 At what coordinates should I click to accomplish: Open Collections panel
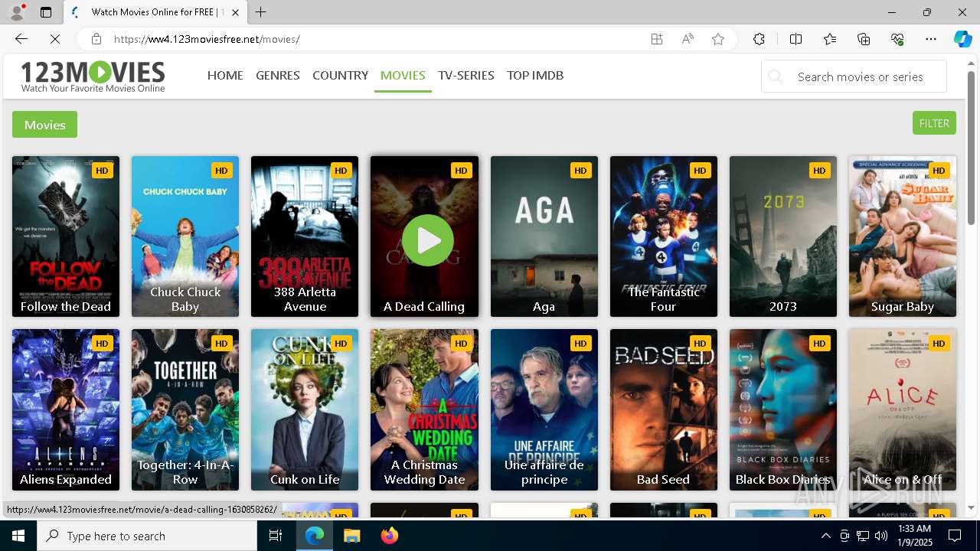(x=864, y=39)
